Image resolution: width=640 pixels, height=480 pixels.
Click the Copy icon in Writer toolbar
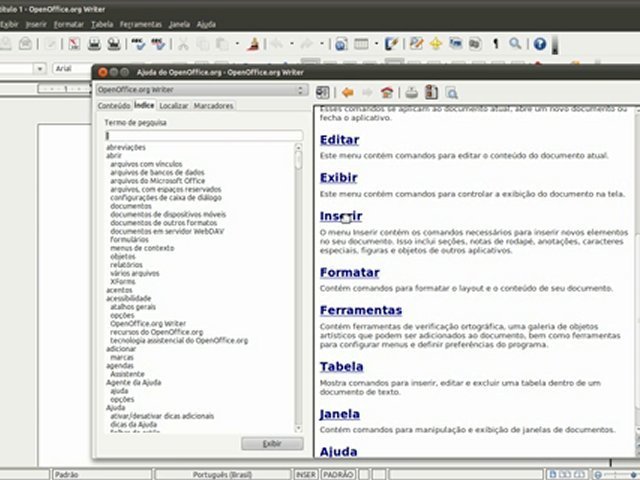point(203,44)
